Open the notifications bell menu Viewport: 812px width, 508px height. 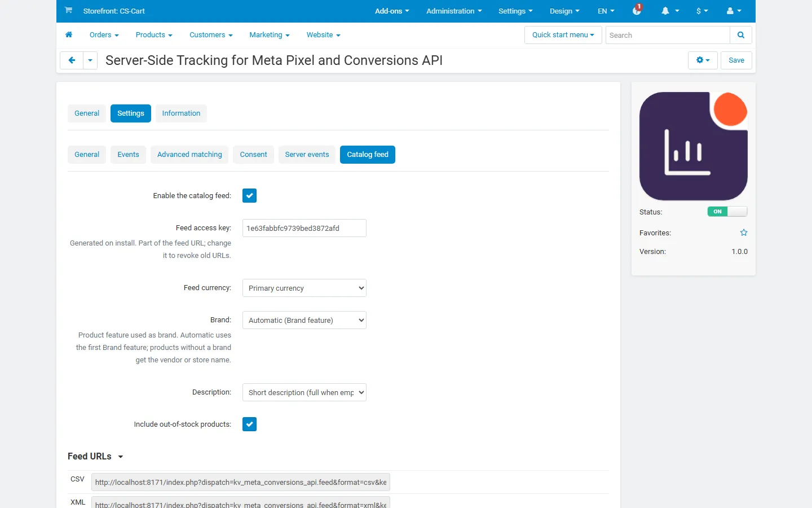pyautogui.click(x=670, y=11)
